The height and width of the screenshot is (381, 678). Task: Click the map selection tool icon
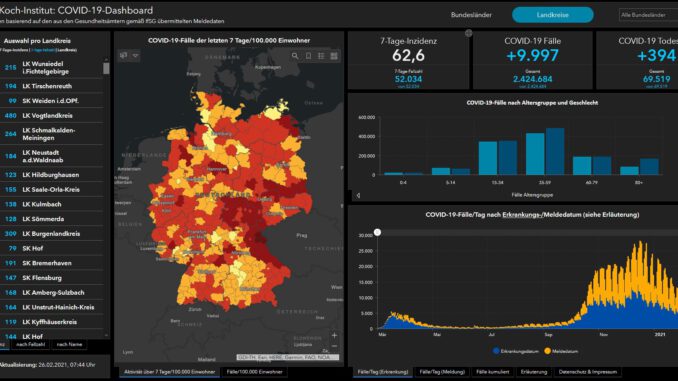[124, 56]
